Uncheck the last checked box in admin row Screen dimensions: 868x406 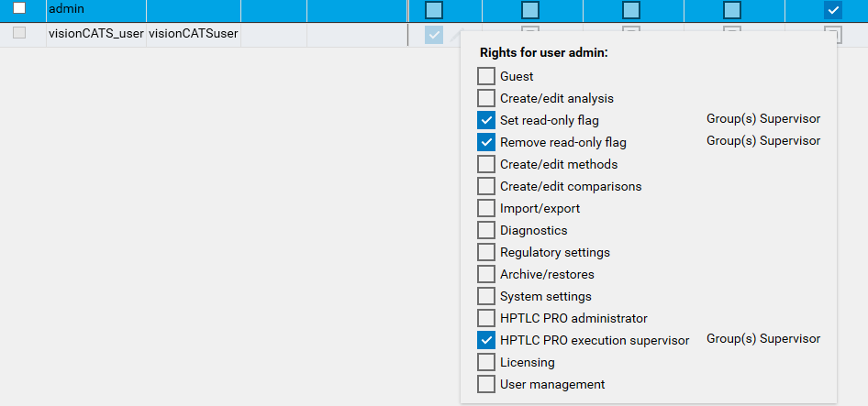(x=833, y=10)
